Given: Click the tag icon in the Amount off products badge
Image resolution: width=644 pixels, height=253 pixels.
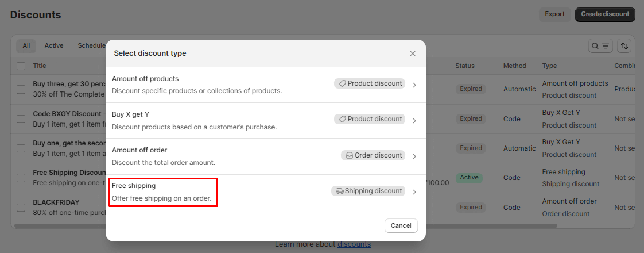Looking at the screenshot, I should coord(343,83).
